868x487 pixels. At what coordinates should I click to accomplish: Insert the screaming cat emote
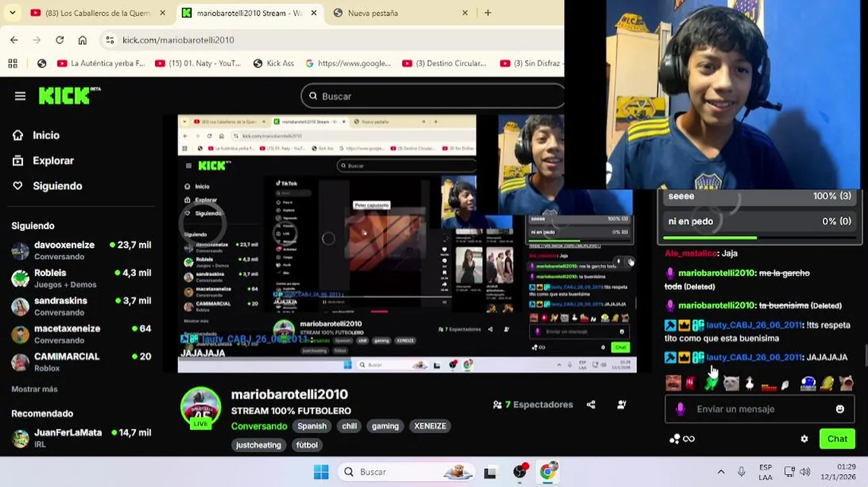(x=846, y=384)
